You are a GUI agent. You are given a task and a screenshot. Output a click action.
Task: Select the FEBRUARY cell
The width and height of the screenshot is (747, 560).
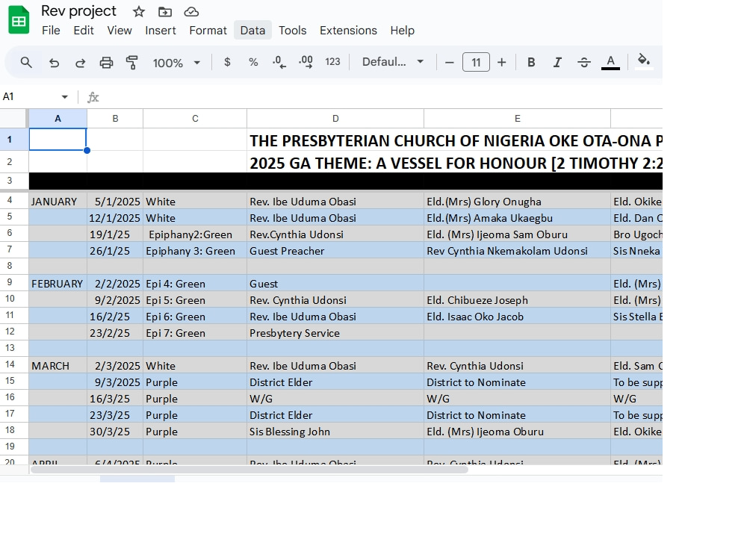click(58, 283)
